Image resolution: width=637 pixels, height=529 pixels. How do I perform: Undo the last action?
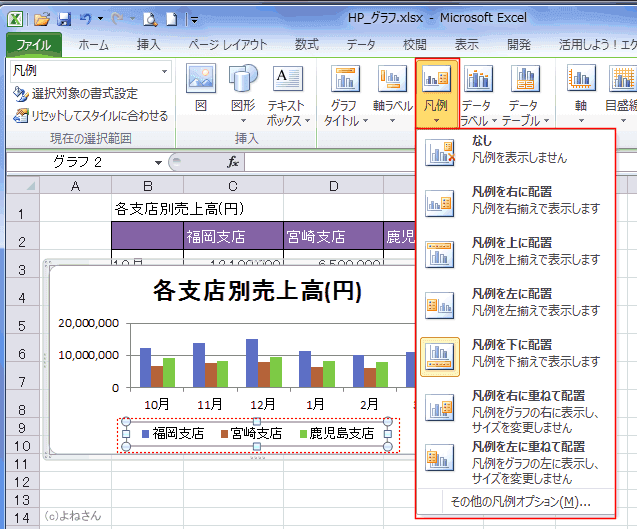pyautogui.click(x=85, y=19)
